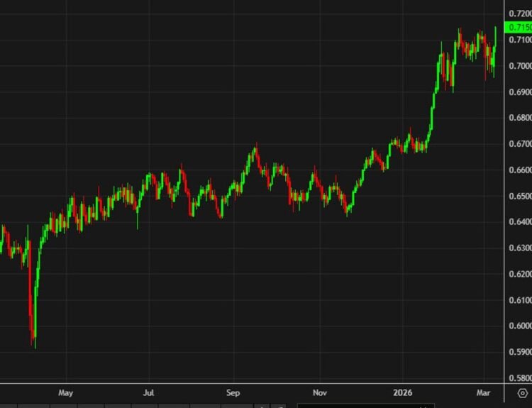Click the latest green candle at far right

point(496,36)
